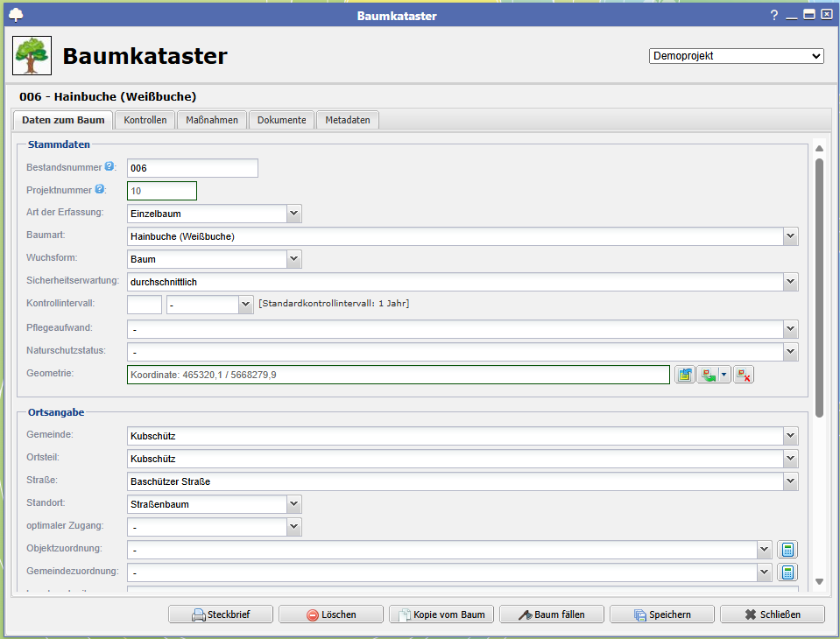Expand the Baumart dropdown
Screen dimensions: 840x639
pos(790,236)
